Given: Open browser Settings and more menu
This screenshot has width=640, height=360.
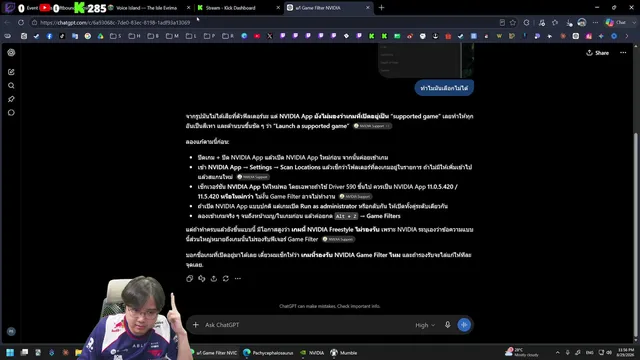Looking at the screenshot, I should [596, 22].
